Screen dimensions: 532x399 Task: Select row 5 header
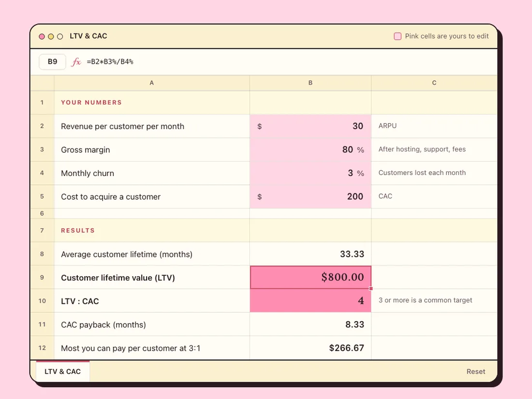point(42,196)
